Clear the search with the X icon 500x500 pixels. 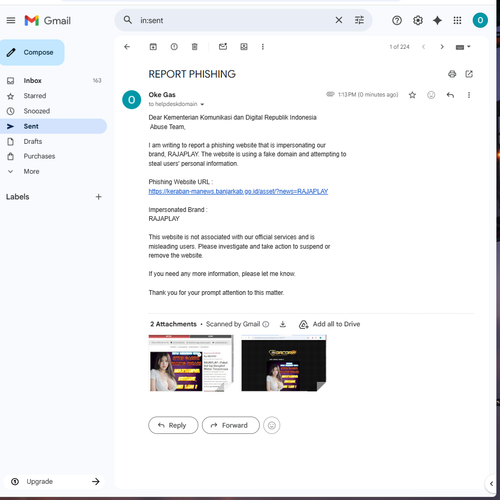(x=339, y=20)
